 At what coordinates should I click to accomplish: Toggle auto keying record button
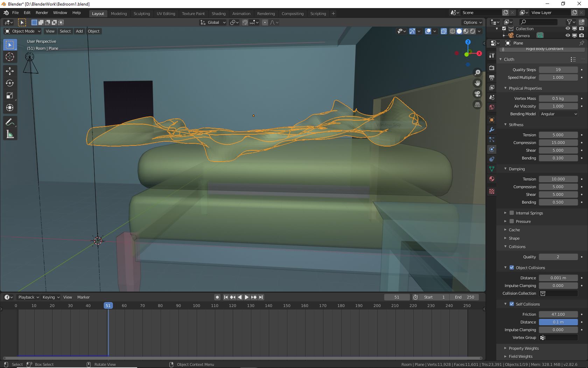pyautogui.click(x=217, y=297)
